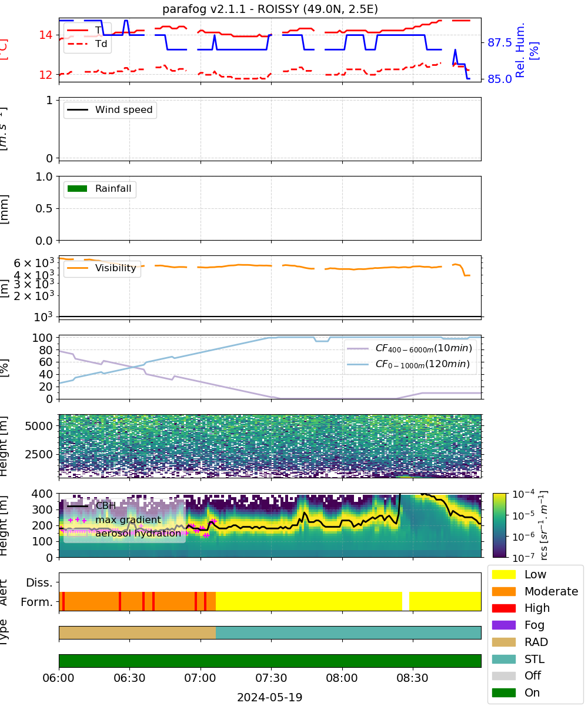Click the Visibility legend entry
Image resolution: width=588 pixels, height=706 pixels.
coord(102,268)
